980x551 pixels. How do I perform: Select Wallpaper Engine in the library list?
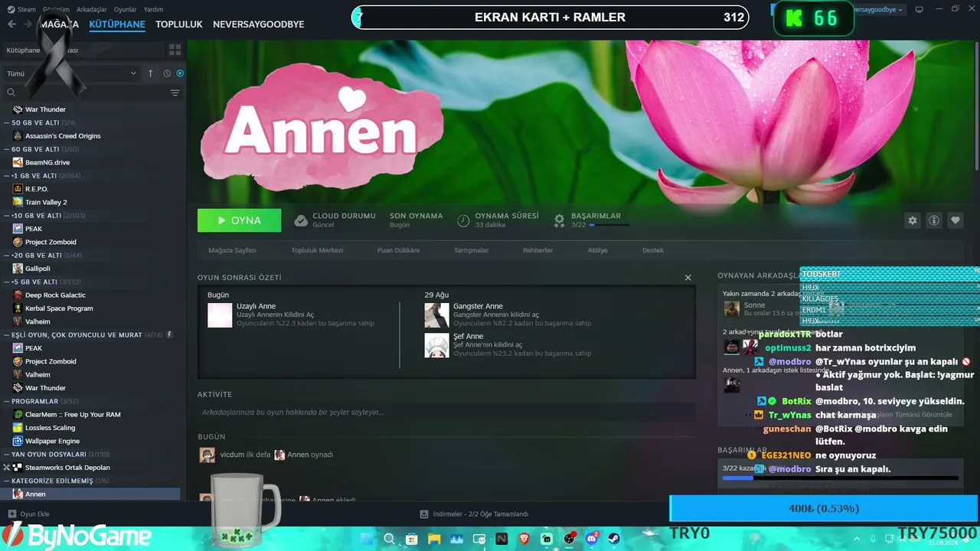point(52,441)
